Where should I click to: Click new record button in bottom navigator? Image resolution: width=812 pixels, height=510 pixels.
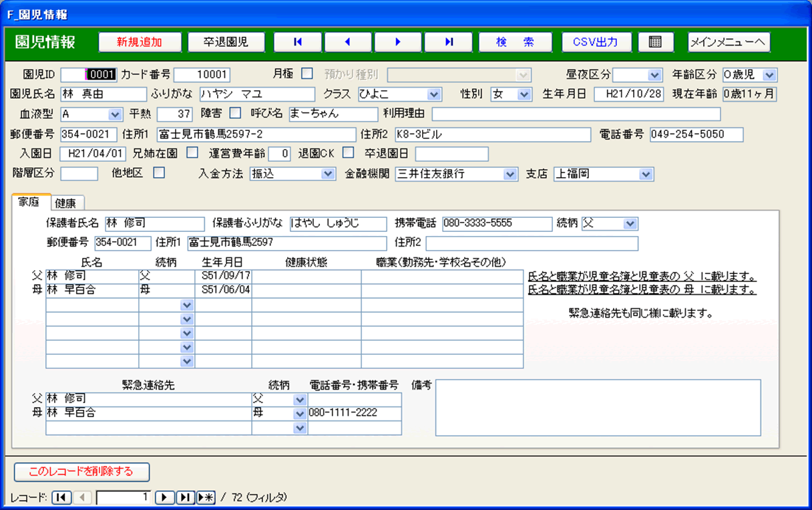205,497
